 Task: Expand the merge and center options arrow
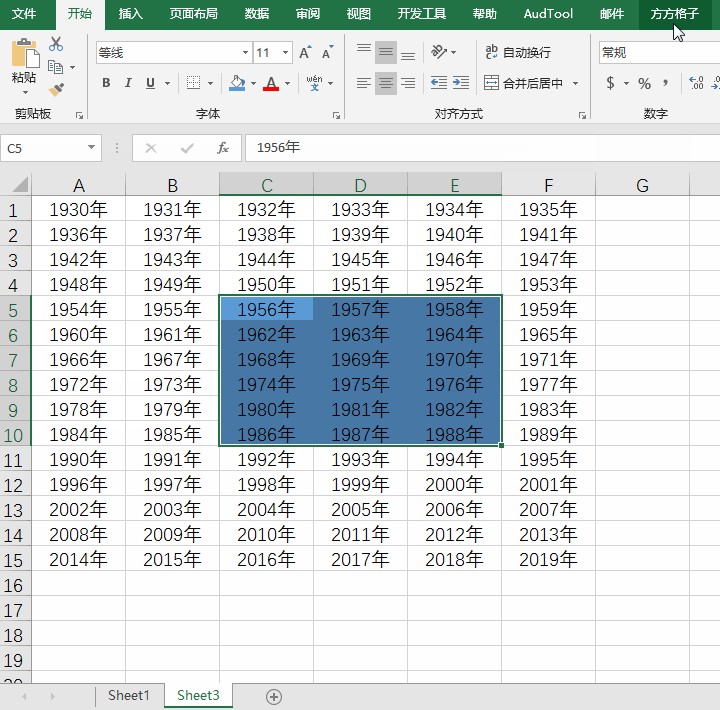(575, 84)
